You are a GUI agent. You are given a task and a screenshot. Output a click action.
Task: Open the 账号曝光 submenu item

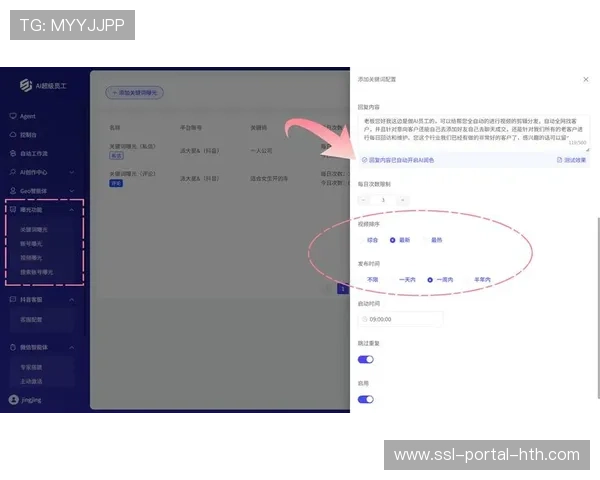pyautogui.click(x=31, y=244)
